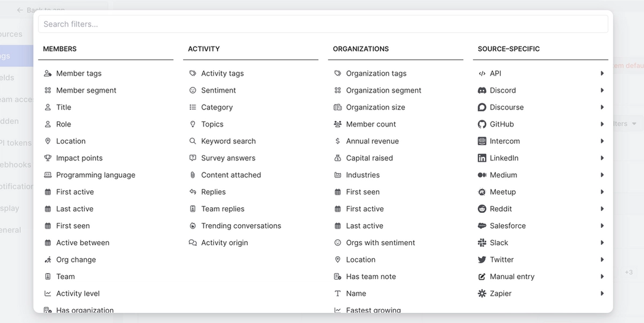This screenshot has height=323, width=644.
Task: Click the Discord logo icon
Action: 482,91
